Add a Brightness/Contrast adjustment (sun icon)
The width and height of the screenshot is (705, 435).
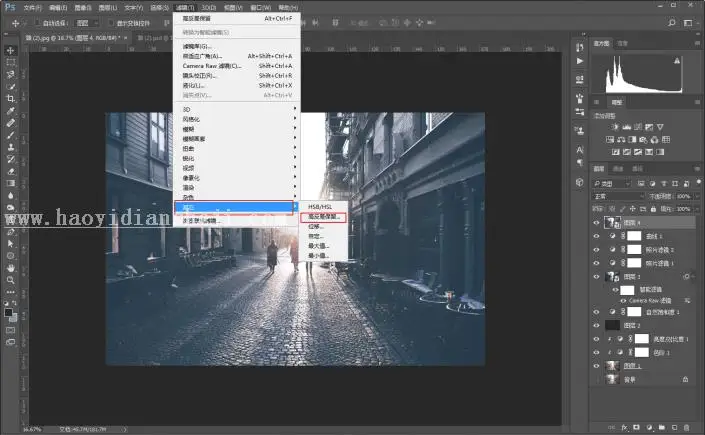tap(615, 127)
